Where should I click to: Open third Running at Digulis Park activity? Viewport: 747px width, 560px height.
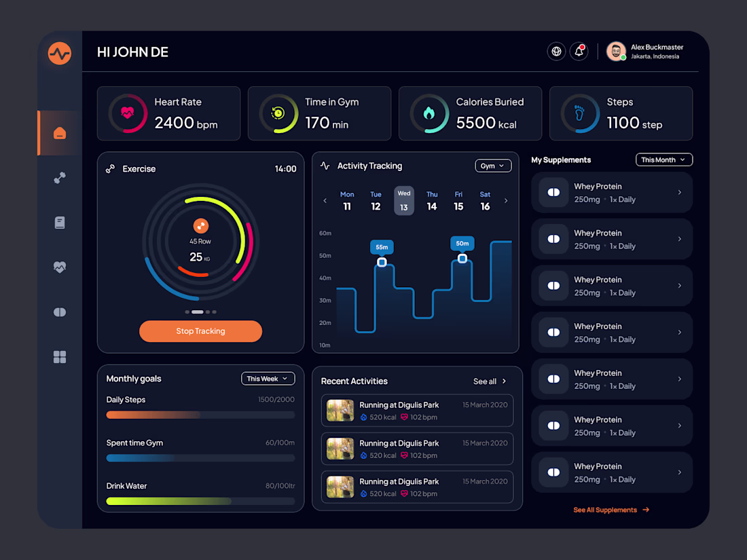418,487
